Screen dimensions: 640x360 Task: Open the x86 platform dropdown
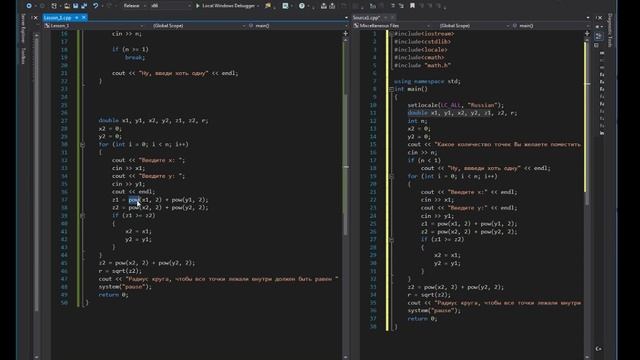(170, 6)
